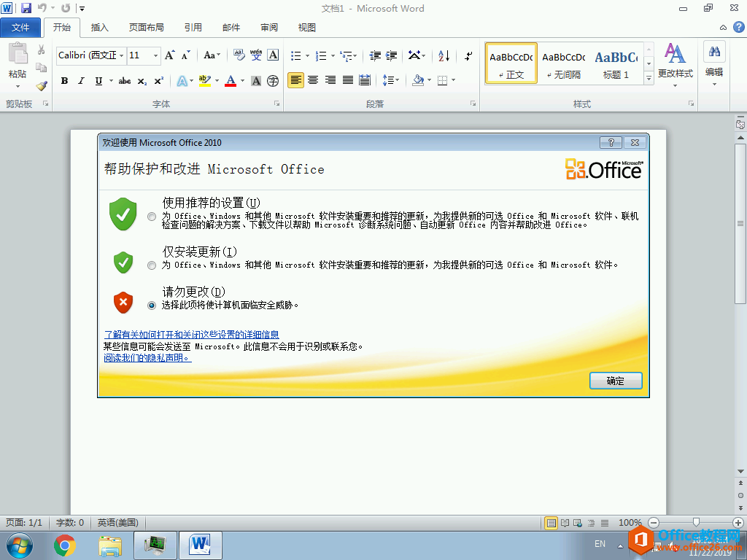
Task: Click the dialog help question mark button
Action: [611, 142]
